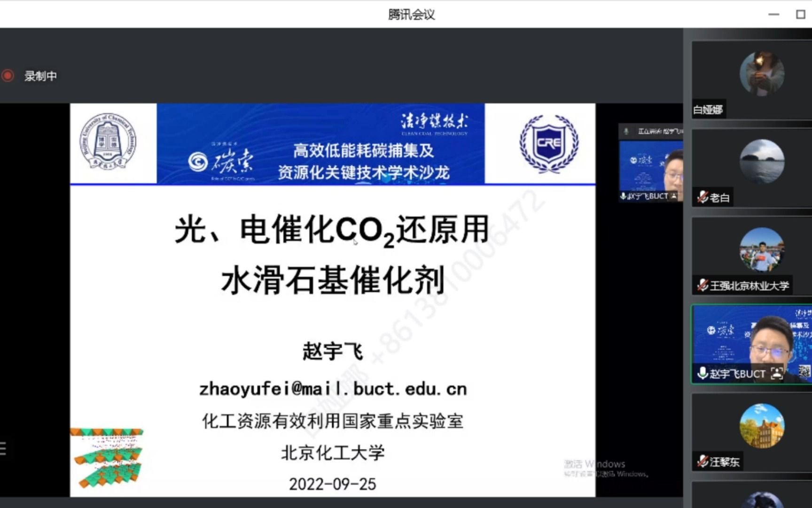Click muted mic icon beside 王强北京林业大学
812x508 pixels.
coord(703,285)
